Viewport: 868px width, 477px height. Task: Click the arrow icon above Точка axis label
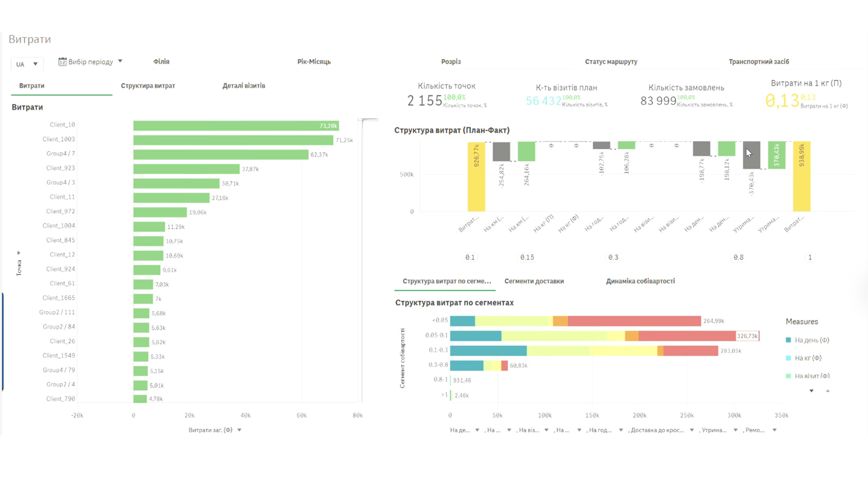[x=19, y=253]
